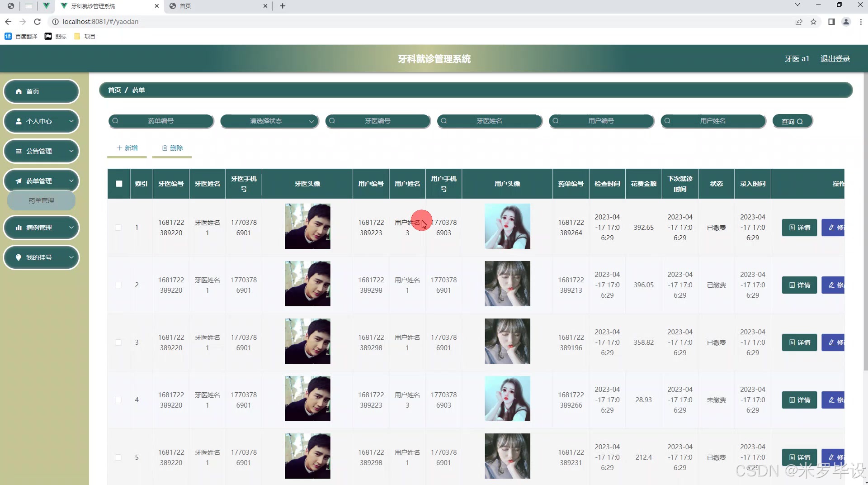Expand the 病例管理 sidebar menu
This screenshot has width=868, height=485.
pos(71,228)
